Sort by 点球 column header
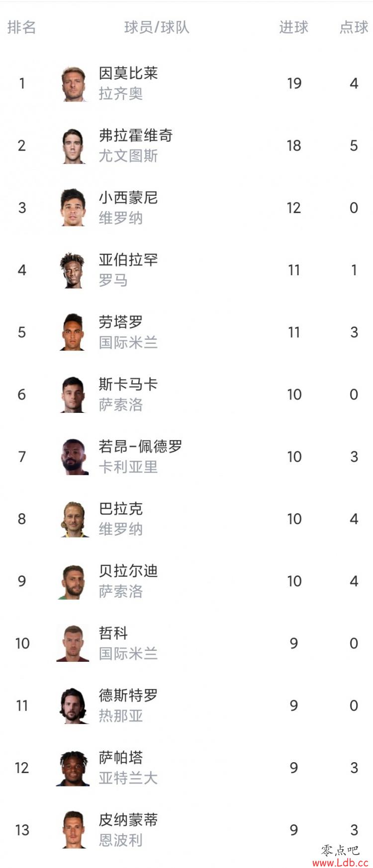 [x=354, y=27]
